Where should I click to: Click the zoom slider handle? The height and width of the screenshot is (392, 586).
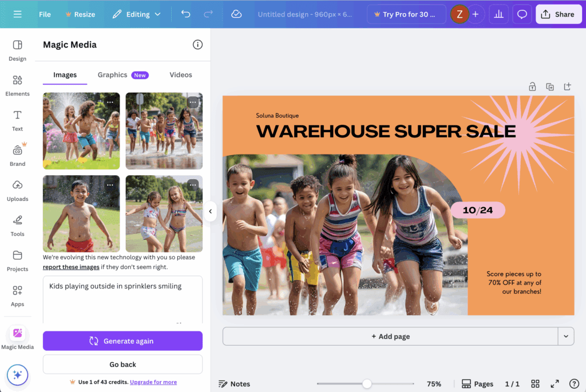[367, 384]
